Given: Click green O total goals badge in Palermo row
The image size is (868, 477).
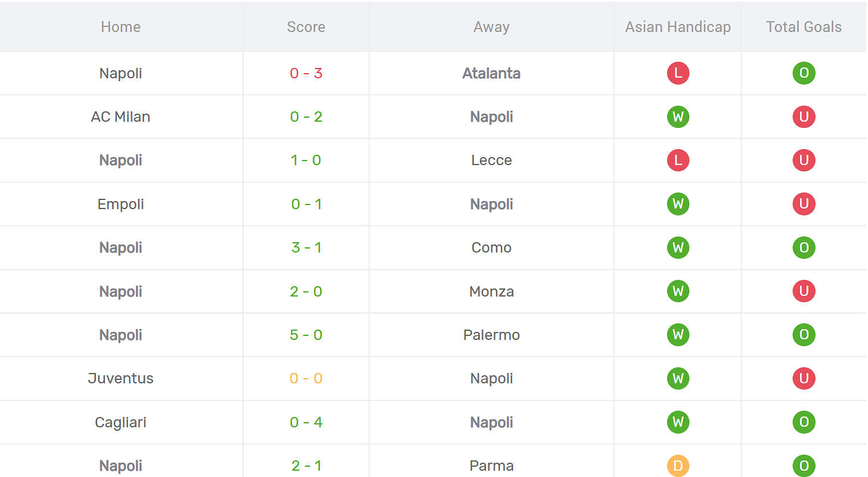Looking at the screenshot, I should point(804,335).
